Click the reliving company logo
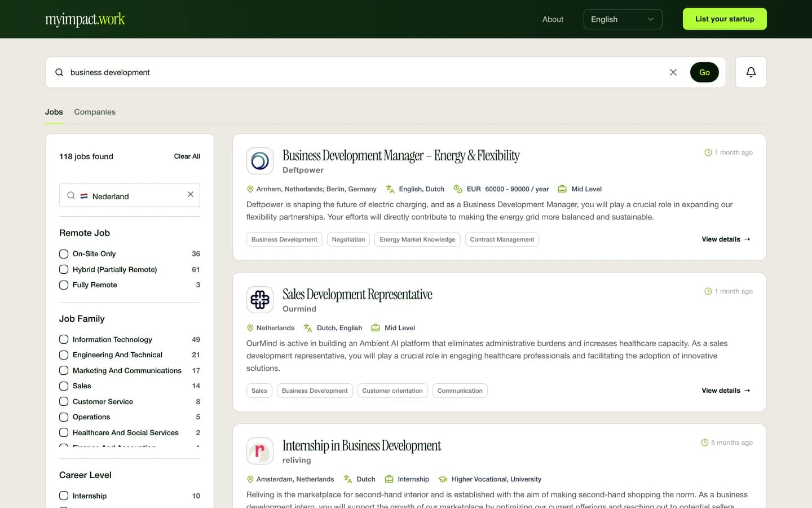This screenshot has width=812, height=508. tap(260, 451)
